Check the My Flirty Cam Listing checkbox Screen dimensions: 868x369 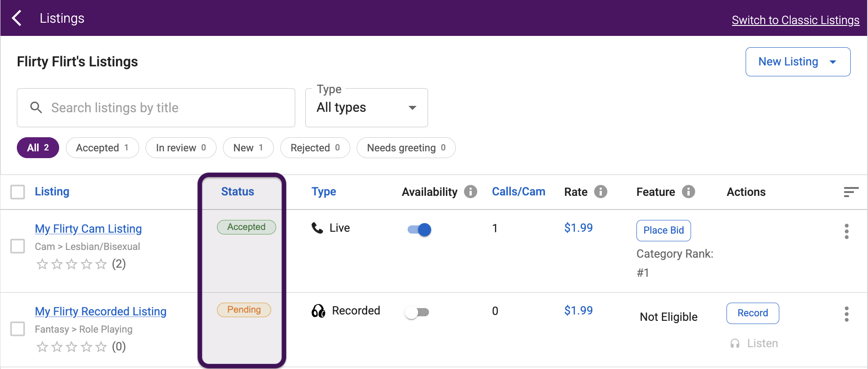18,246
